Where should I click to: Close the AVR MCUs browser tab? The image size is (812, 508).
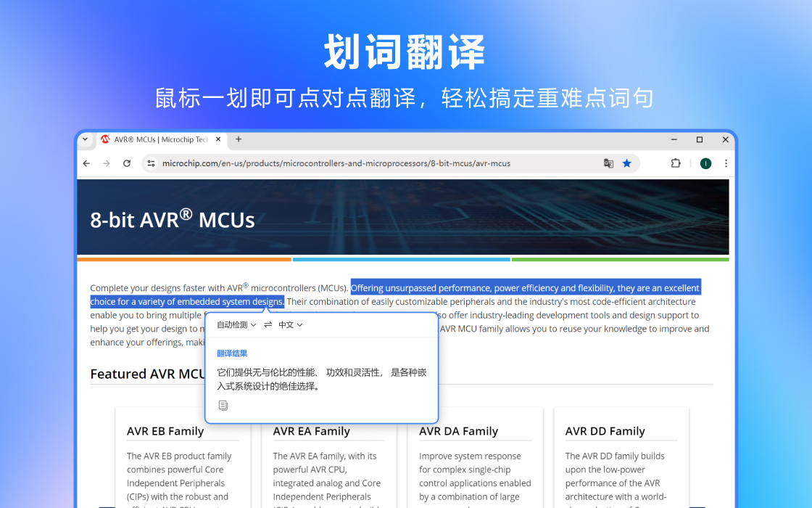click(218, 139)
